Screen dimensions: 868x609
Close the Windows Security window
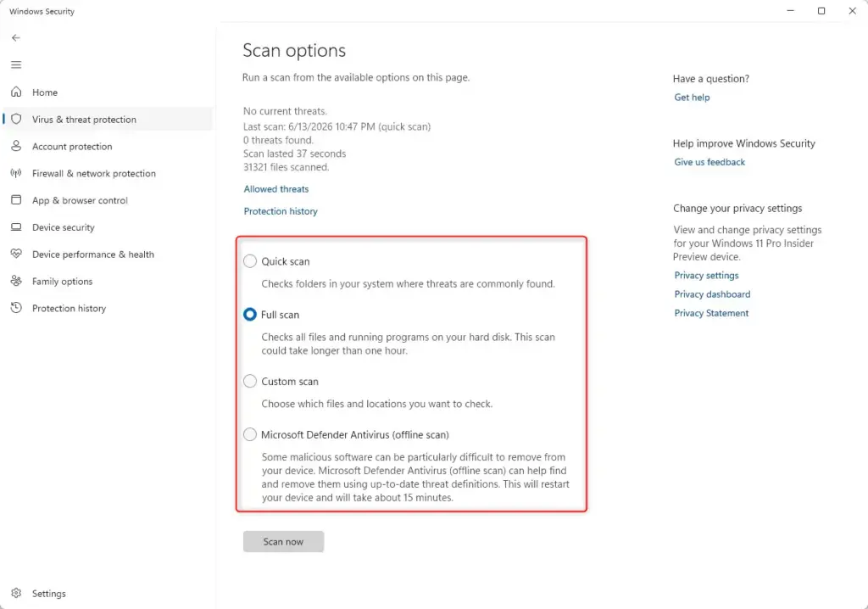[x=853, y=10]
